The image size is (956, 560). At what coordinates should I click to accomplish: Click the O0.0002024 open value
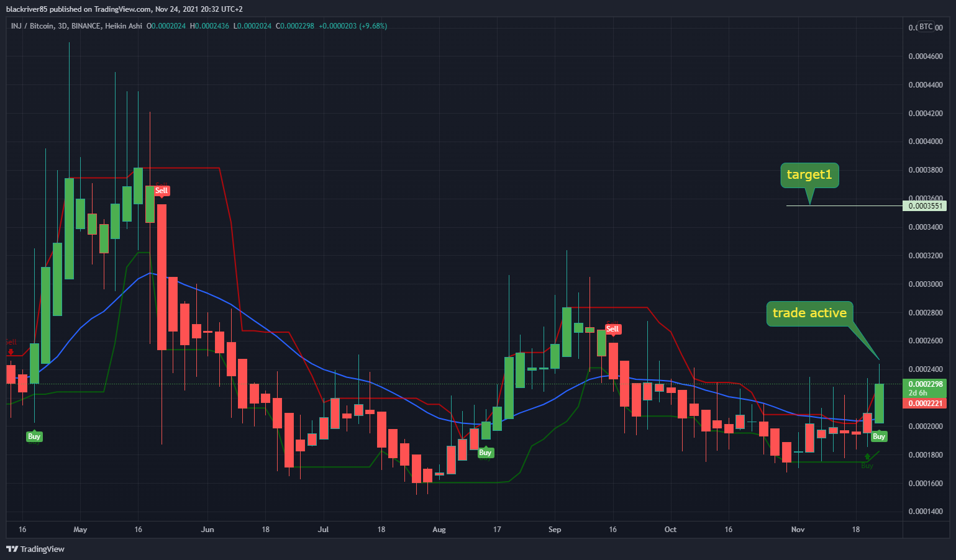(x=166, y=26)
